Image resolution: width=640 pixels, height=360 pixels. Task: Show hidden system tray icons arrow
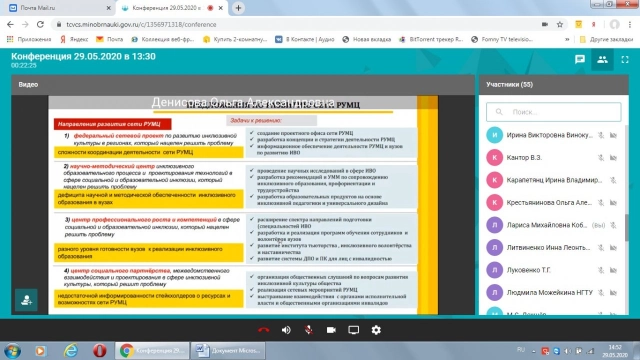click(x=533, y=351)
